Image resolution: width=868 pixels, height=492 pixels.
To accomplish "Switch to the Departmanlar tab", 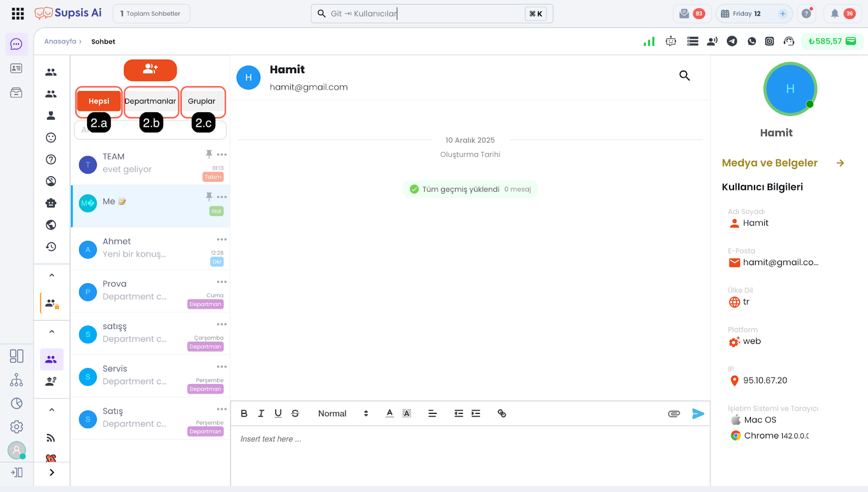I will (x=150, y=101).
